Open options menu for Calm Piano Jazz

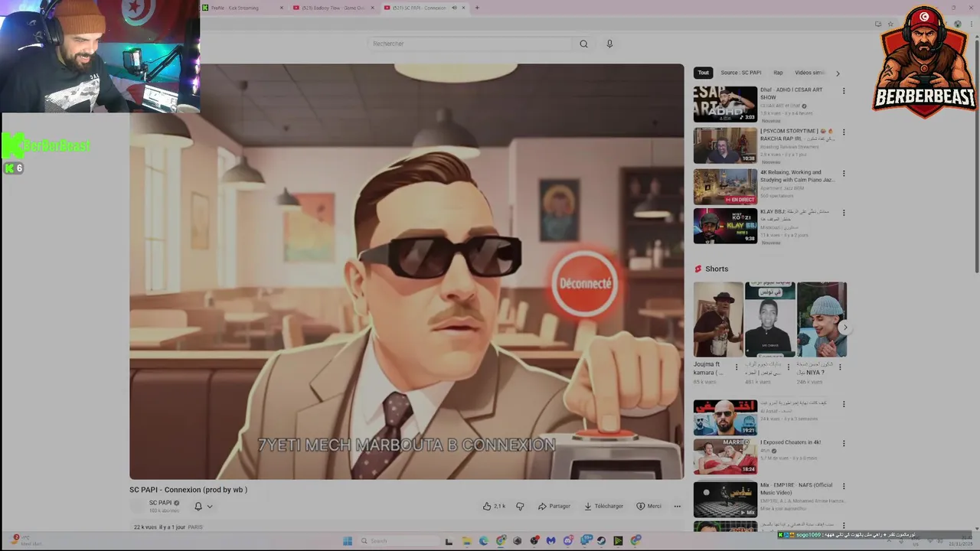click(x=844, y=174)
